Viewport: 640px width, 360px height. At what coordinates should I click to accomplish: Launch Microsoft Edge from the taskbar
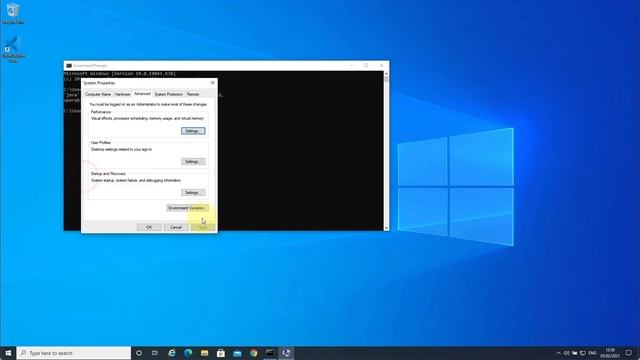188,353
